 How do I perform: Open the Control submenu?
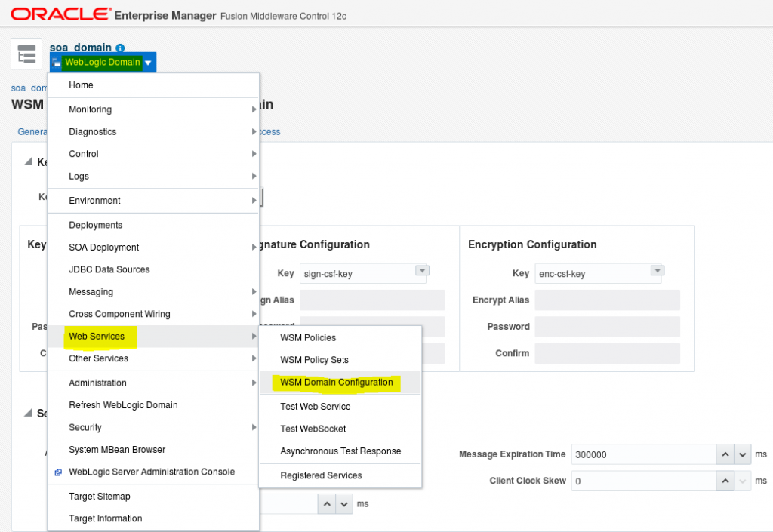pyautogui.click(x=152, y=154)
